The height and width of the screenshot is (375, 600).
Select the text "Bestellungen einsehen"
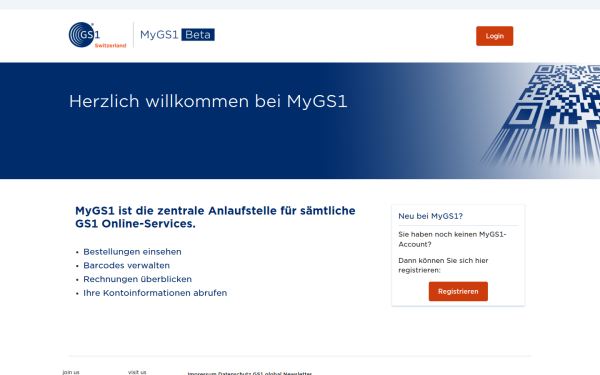point(132,252)
